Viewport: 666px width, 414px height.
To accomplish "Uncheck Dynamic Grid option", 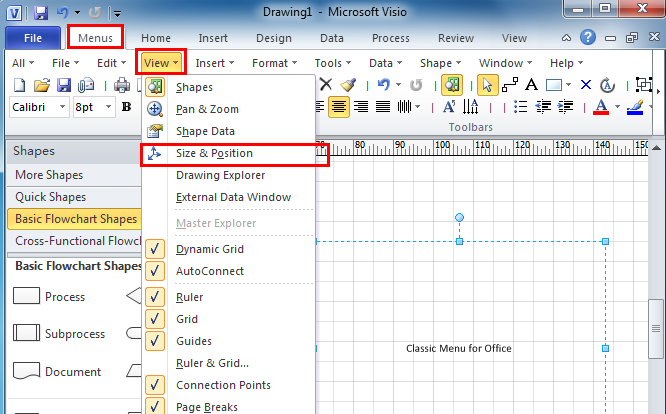I will coord(155,249).
